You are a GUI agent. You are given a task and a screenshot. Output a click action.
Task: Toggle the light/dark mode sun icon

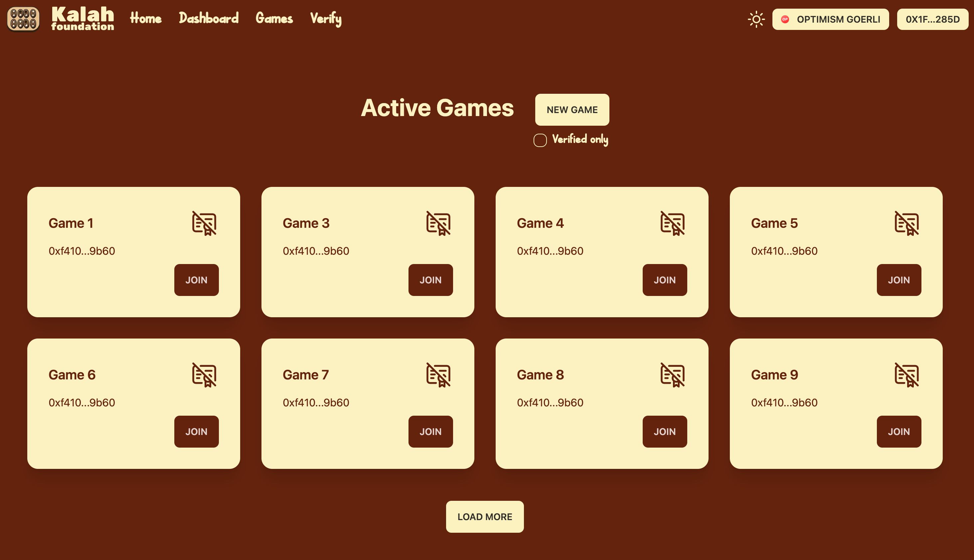(x=756, y=19)
